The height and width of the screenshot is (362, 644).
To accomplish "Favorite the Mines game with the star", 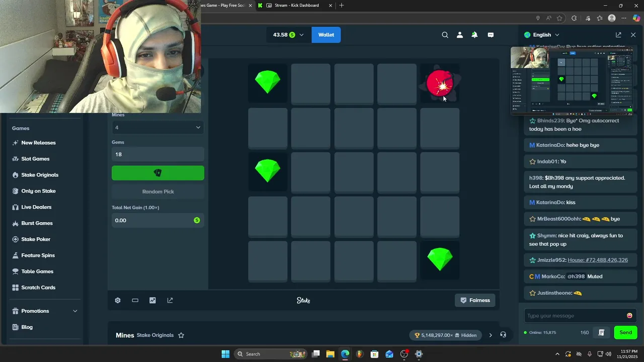I will pos(181,335).
